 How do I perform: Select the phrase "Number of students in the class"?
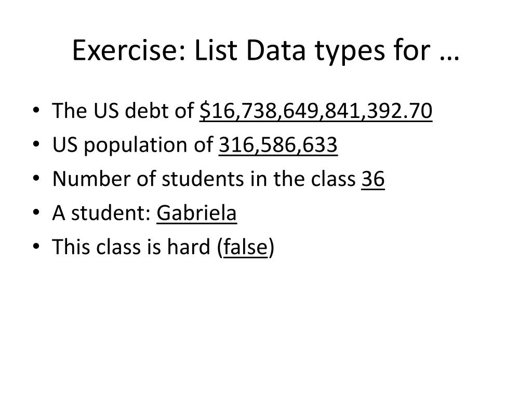(204, 180)
